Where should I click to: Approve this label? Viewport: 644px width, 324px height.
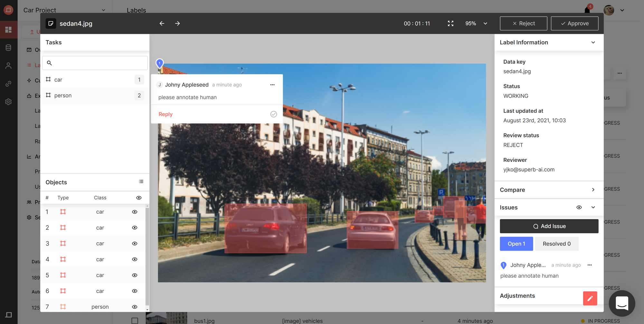tap(574, 23)
